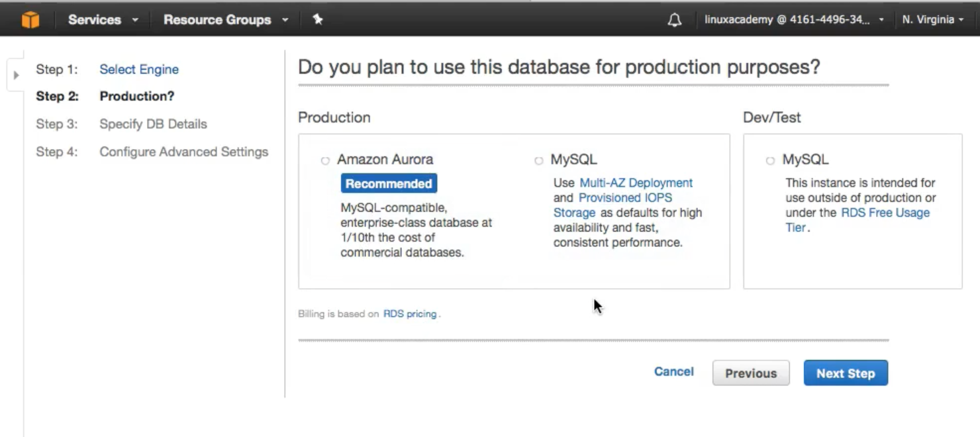Open the N. Virginia region selector
Viewport: 980px width, 437px height.
tap(932, 20)
